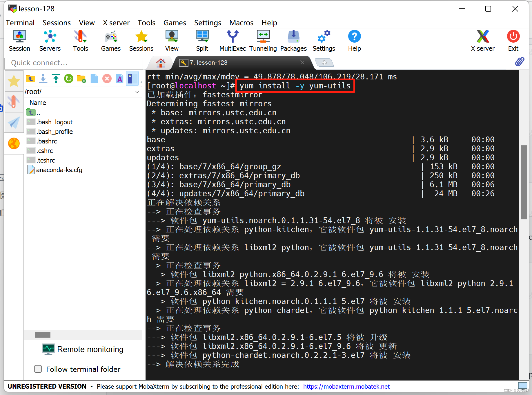Open the Packages toolbar icon

click(293, 41)
